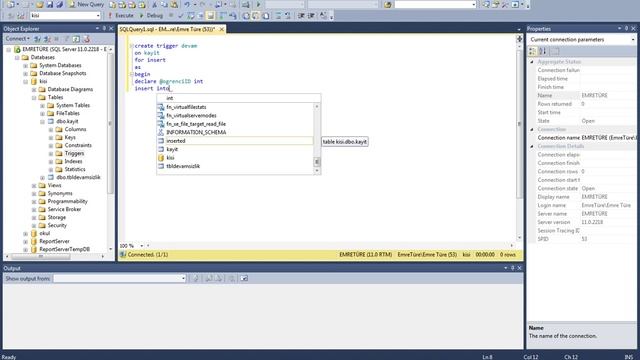Viewport: 640px width, 360px height.
Task: Click the autocomplete list vertical scrollbar
Action: click(317, 138)
